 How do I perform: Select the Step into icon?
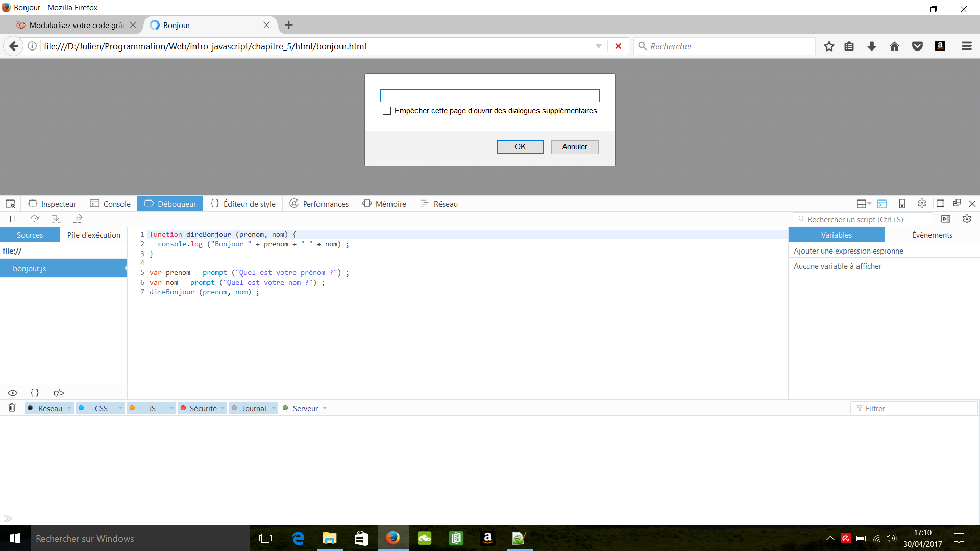56,219
